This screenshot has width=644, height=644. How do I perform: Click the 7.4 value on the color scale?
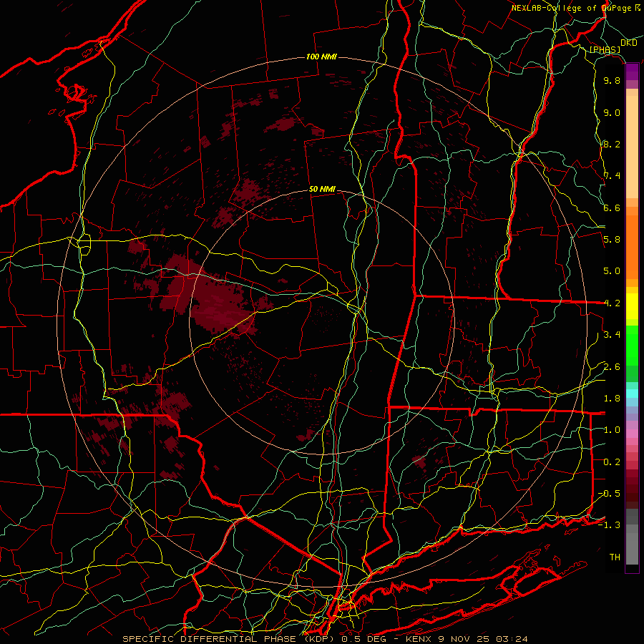click(x=612, y=176)
